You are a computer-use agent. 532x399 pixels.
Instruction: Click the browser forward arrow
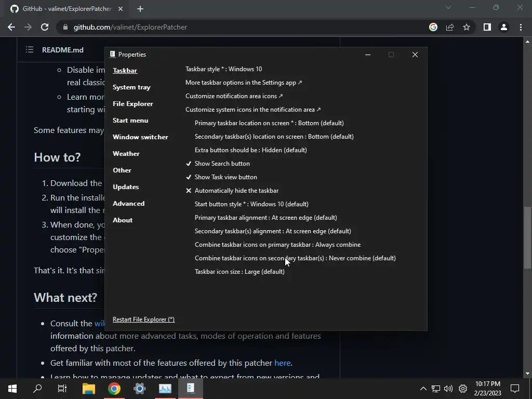point(28,27)
